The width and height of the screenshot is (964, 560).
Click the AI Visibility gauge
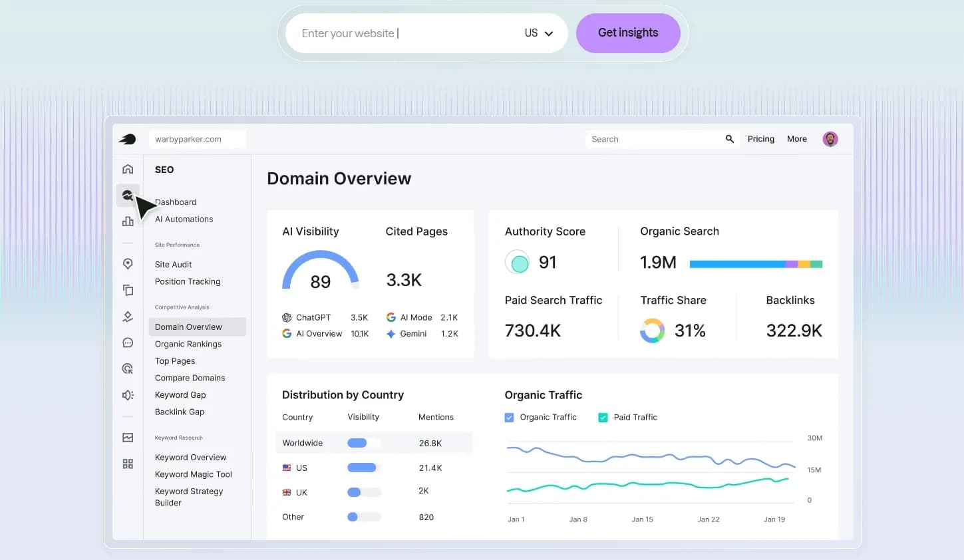(321, 270)
